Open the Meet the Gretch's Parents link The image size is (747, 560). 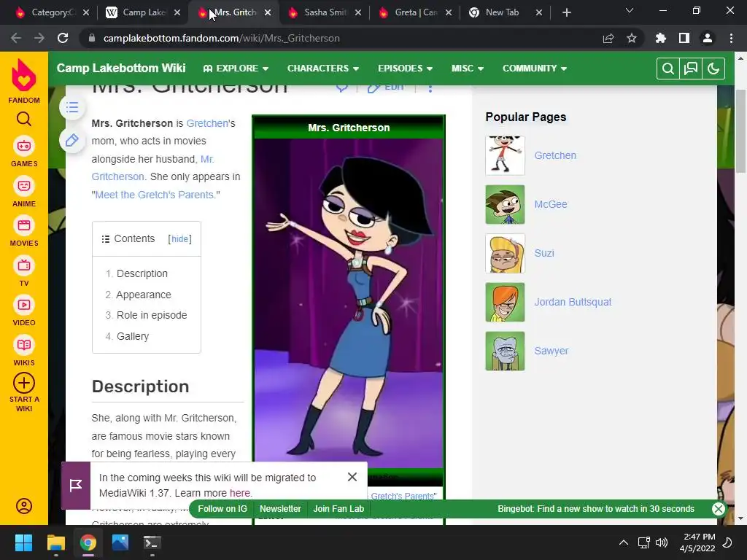[x=155, y=195]
